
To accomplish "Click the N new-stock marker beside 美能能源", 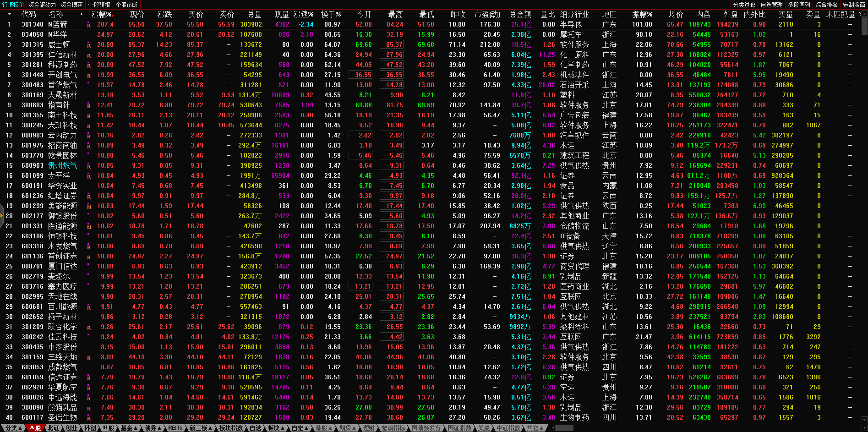I will [89, 207].
